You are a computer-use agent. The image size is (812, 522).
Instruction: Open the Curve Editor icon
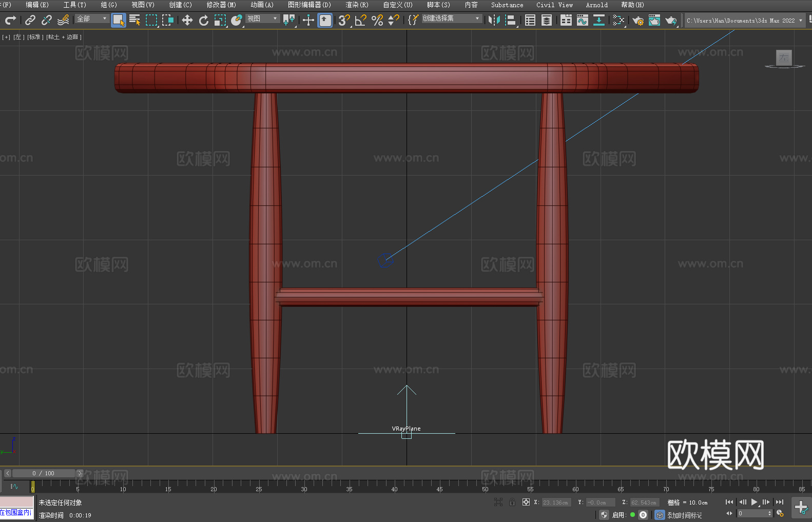583,20
